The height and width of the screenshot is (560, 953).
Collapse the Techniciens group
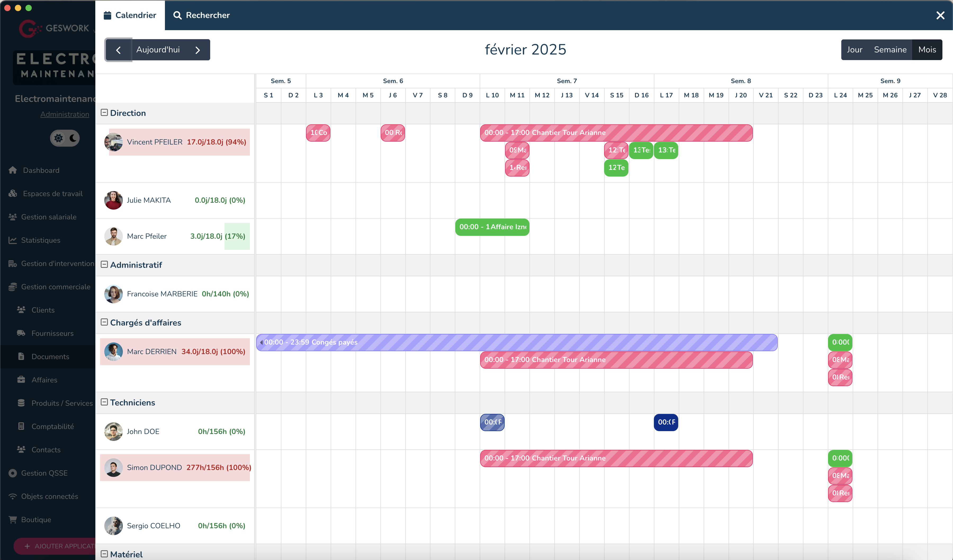pos(104,402)
